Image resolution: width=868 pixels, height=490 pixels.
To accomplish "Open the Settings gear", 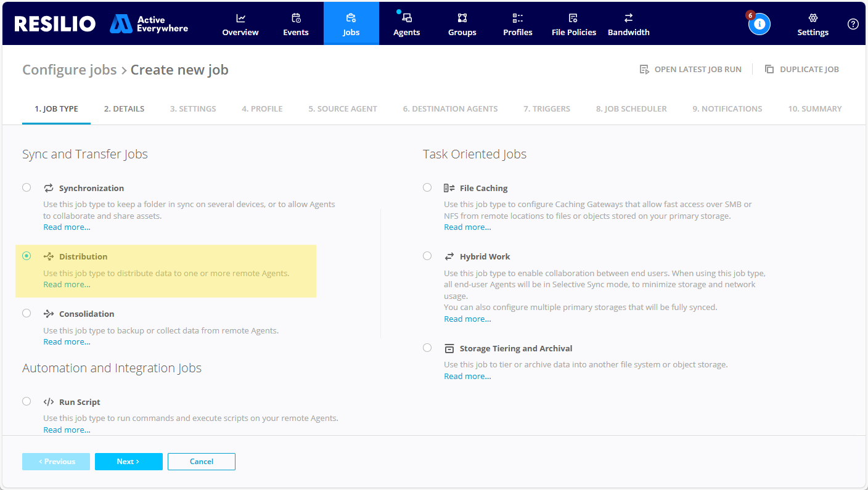I will [812, 23].
